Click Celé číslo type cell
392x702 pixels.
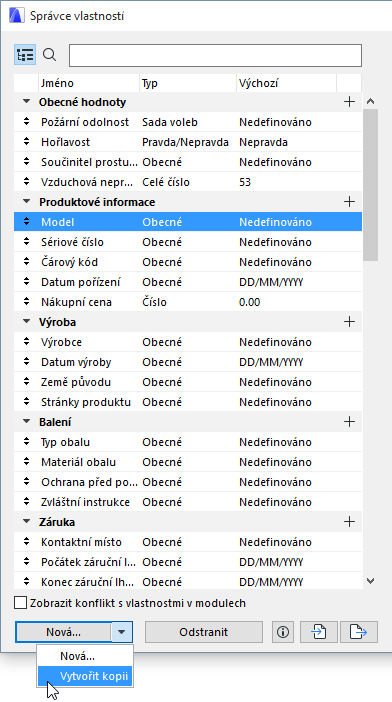166,182
